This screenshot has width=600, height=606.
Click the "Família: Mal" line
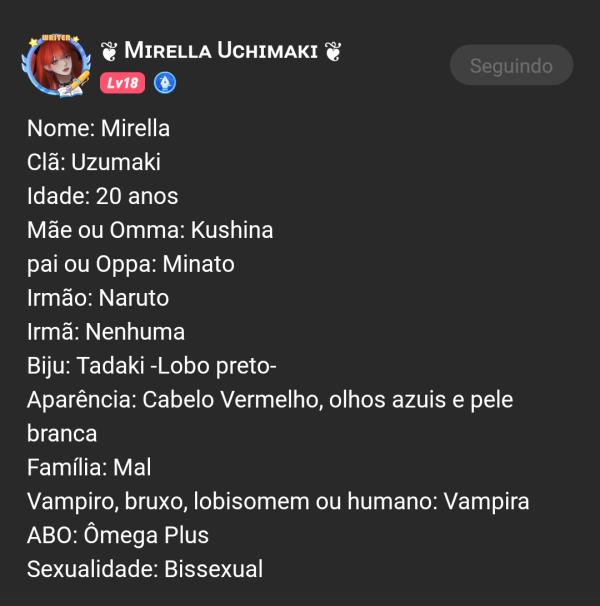coord(89,467)
